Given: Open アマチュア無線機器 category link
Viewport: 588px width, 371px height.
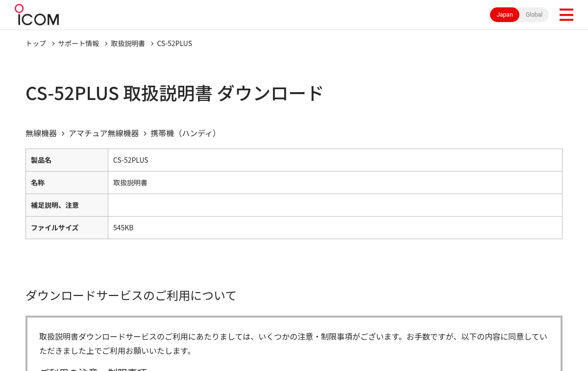Looking at the screenshot, I should tap(104, 133).
